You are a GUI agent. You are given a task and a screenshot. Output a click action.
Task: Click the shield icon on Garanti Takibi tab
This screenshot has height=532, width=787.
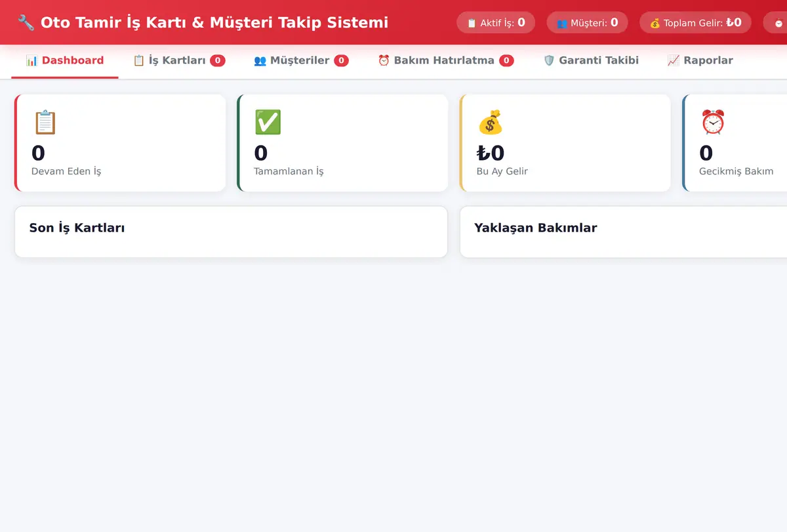coord(549,60)
